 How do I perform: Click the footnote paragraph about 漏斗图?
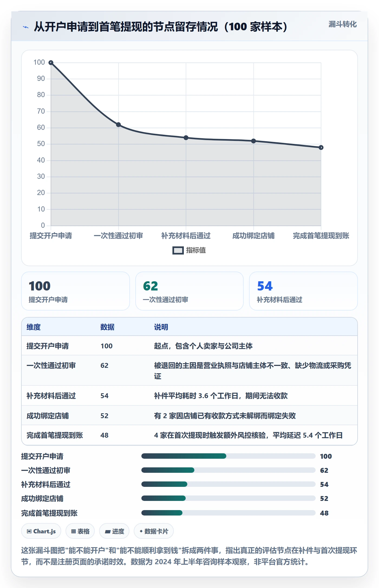[189, 556]
